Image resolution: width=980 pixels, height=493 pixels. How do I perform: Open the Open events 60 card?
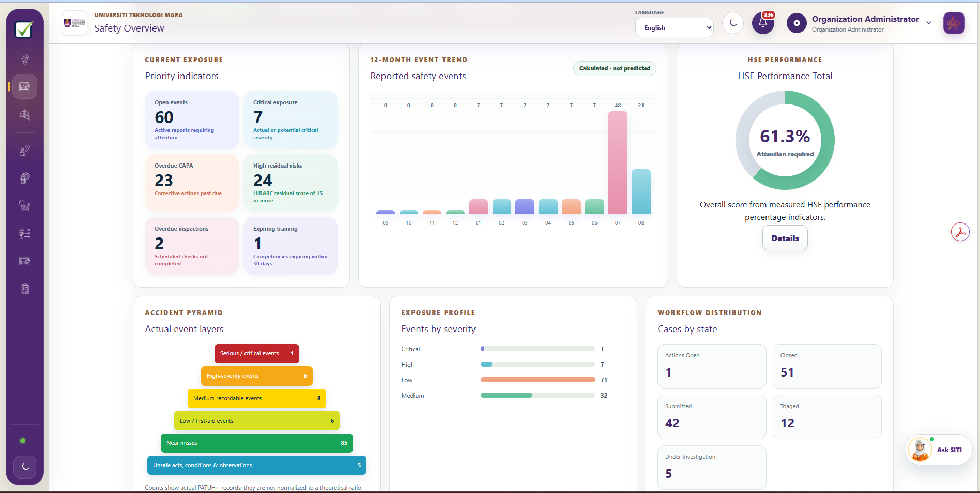[192, 119]
